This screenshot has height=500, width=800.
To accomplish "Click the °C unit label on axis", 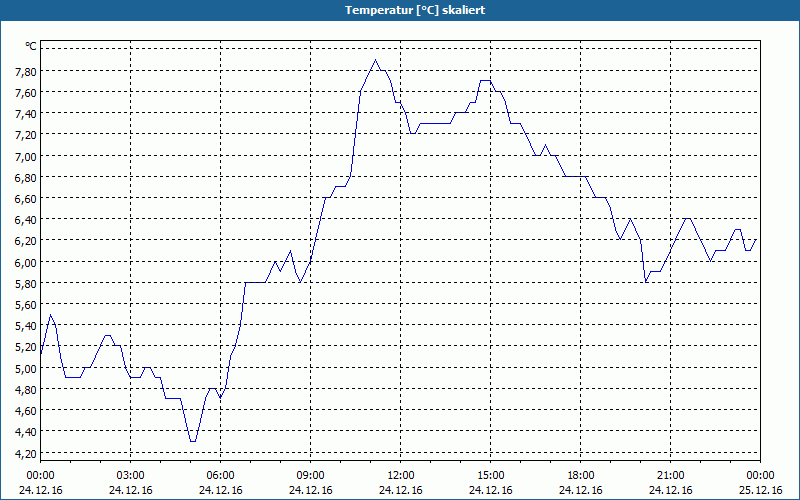I will 31,46.
